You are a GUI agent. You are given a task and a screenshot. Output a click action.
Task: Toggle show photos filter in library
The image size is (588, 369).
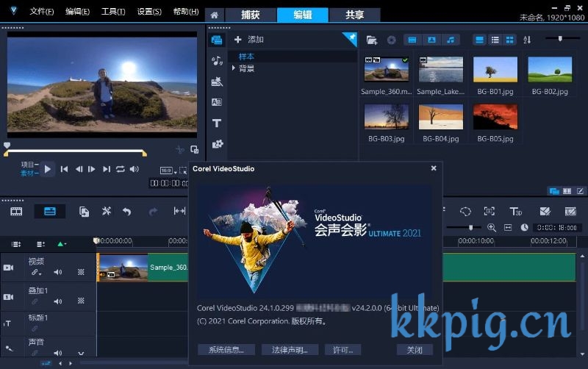[431, 40]
